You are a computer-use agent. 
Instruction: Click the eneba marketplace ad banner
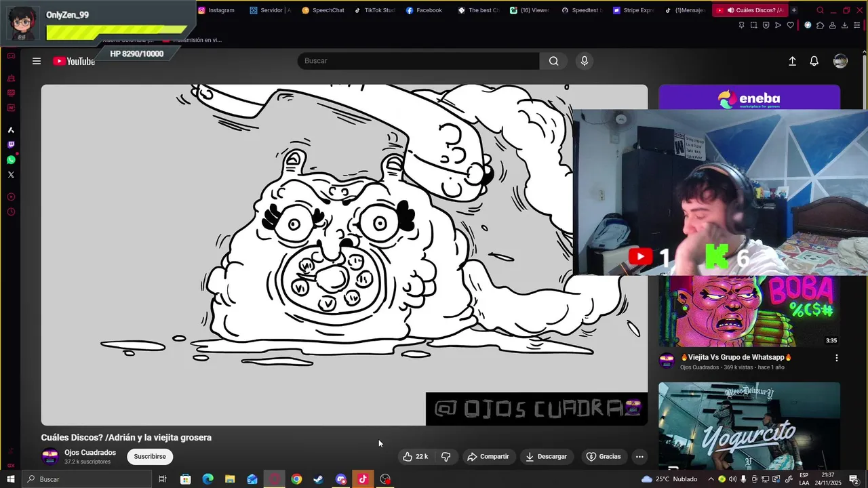point(749,97)
